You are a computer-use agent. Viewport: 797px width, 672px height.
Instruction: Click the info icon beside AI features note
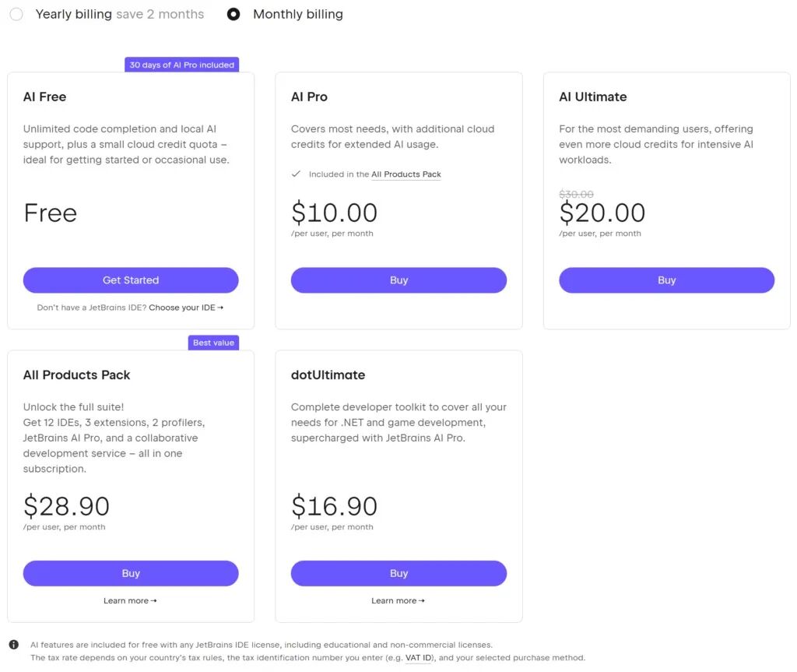click(14, 645)
